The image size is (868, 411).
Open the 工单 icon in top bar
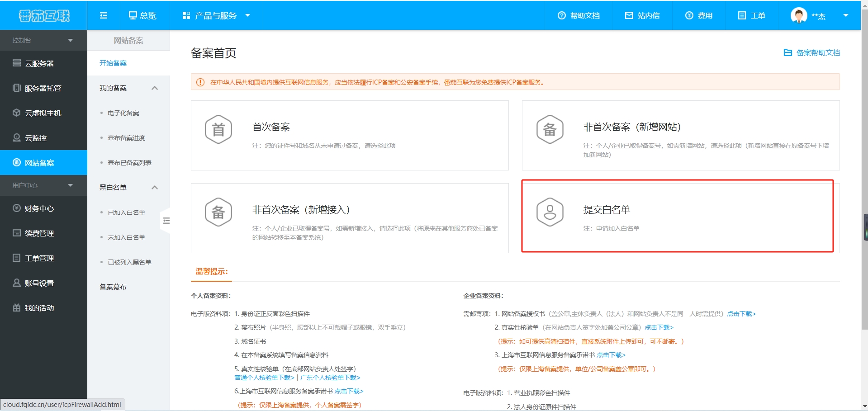(x=751, y=15)
